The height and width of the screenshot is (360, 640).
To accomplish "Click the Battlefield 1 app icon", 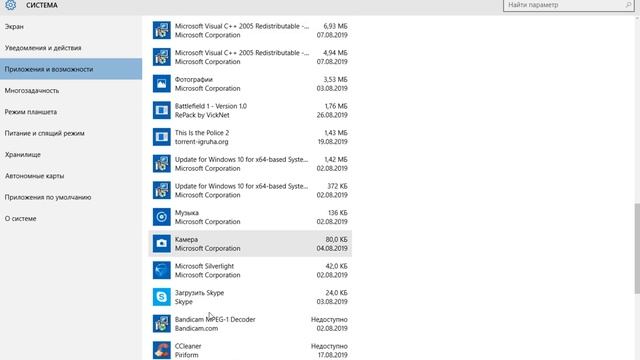I will (162, 110).
